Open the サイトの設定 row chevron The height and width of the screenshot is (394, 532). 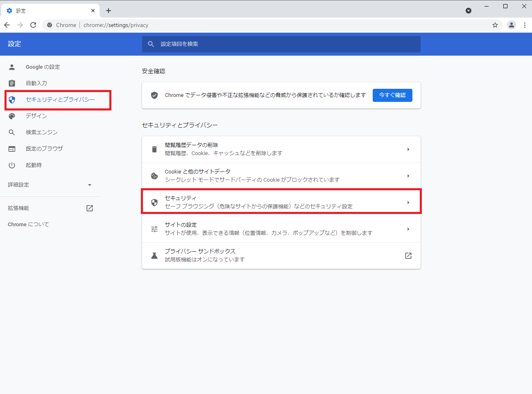click(x=408, y=229)
